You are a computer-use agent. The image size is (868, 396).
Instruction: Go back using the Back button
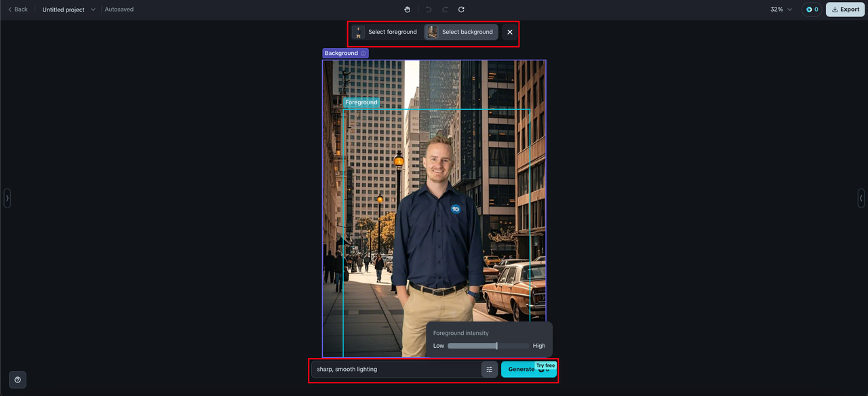18,9
